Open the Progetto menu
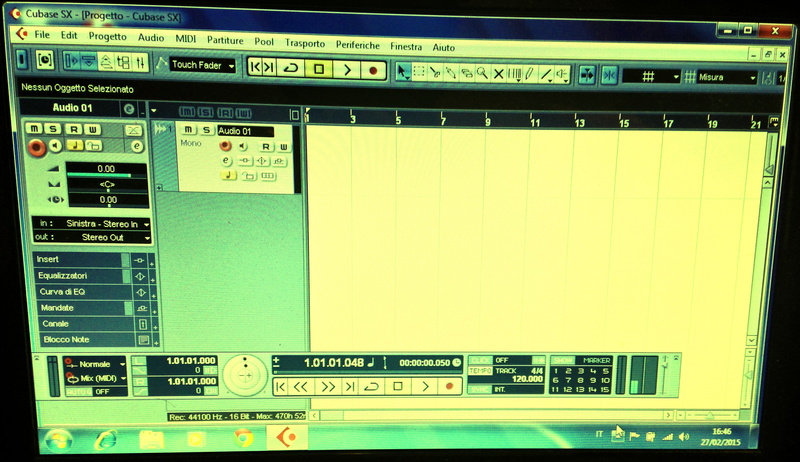The height and width of the screenshot is (462, 800). (107, 36)
